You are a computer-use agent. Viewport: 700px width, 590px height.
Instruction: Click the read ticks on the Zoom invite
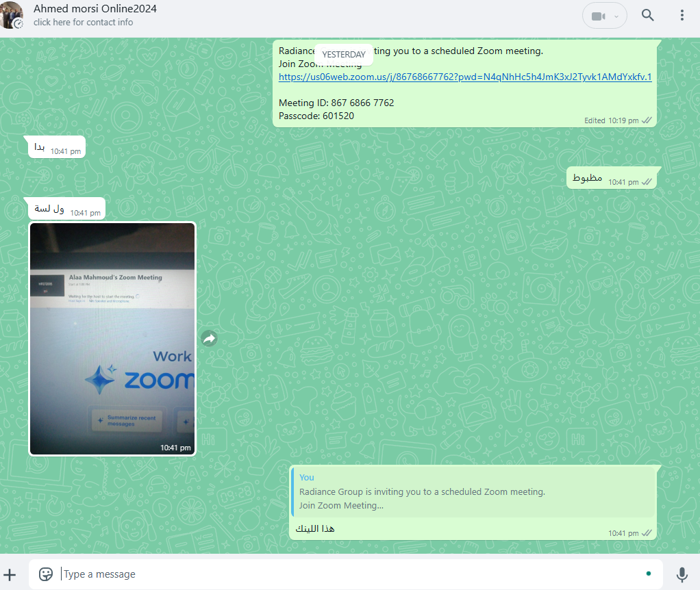point(647,120)
